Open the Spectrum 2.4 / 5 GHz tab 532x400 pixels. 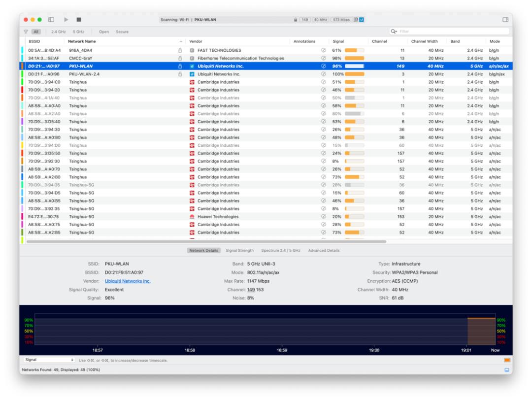(x=281, y=250)
